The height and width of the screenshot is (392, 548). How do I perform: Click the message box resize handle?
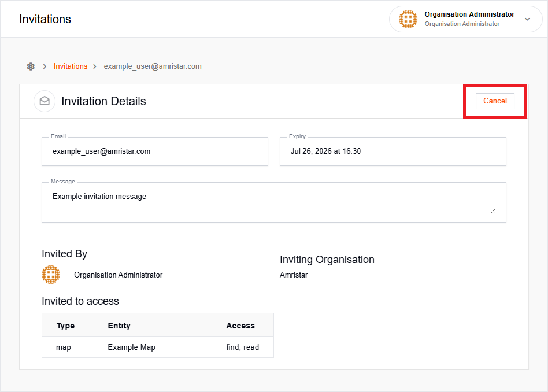[493, 211]
